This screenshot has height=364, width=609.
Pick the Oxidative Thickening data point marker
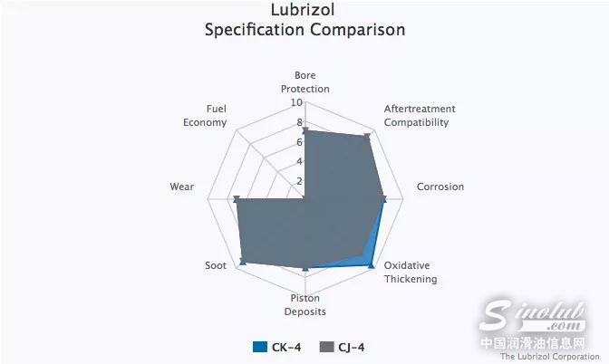(371, 264)
